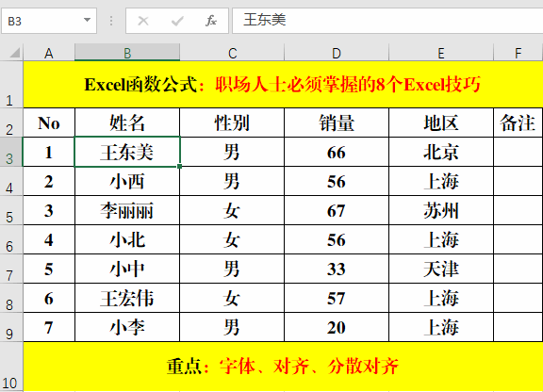
Task: Click the 备注 header cell
Action: [x=518, y=122]
